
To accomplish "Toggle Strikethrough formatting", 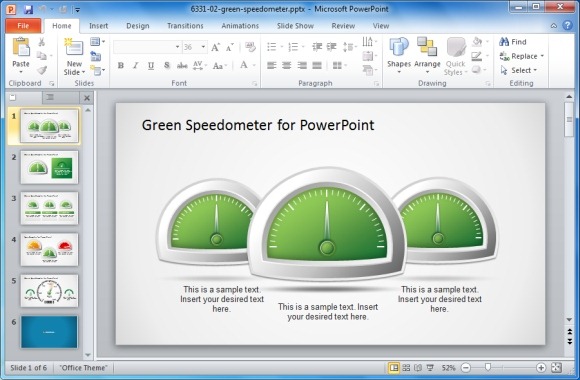I will click(x=182, y=65).
